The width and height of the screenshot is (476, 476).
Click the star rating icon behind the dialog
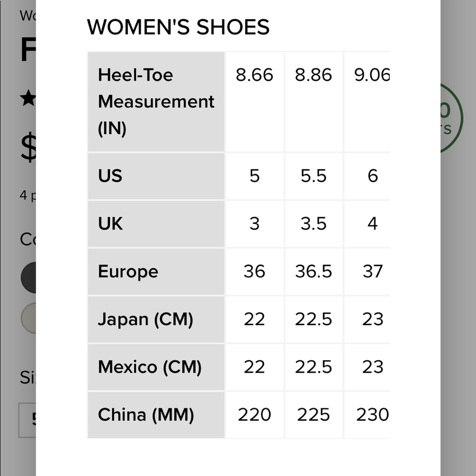pyautogui.click(x=28, y=98)
